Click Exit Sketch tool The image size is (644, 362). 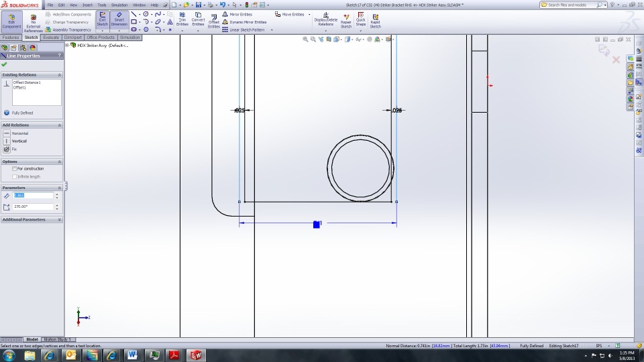tap(102, 19)
